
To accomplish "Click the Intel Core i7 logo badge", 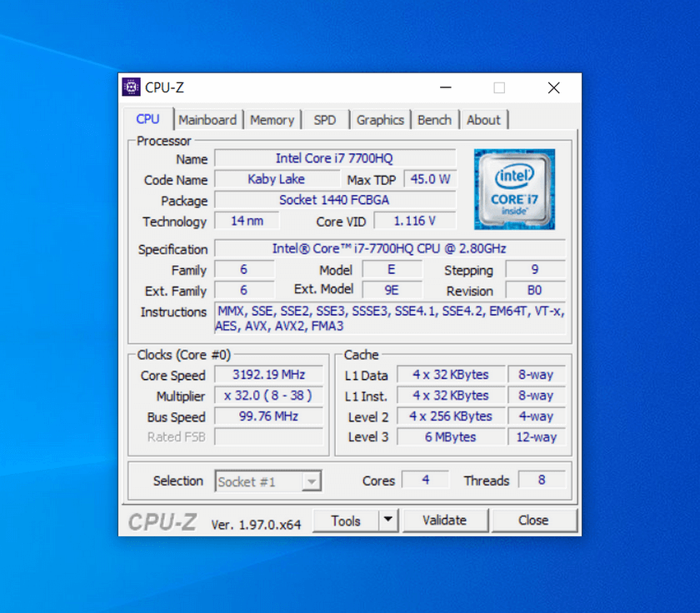I will click(x=514, y=190).
